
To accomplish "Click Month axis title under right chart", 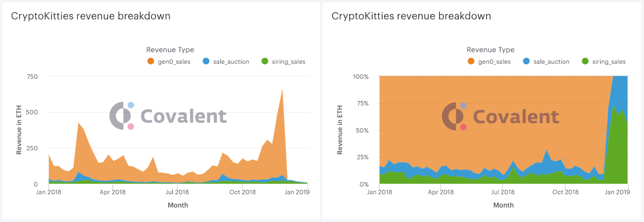I will [503, 205].
